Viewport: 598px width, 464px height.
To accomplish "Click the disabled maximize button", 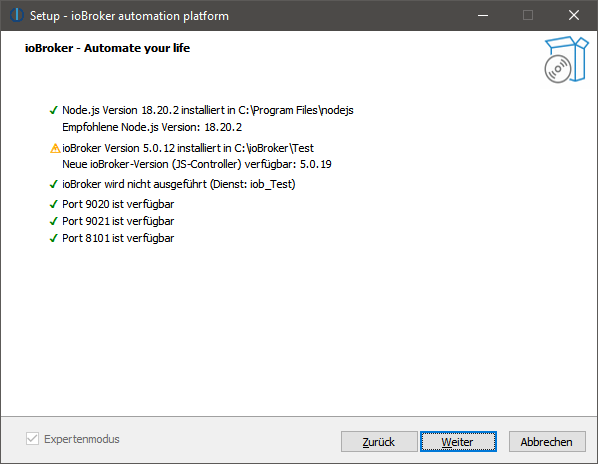I will click(x=528, y=15).
